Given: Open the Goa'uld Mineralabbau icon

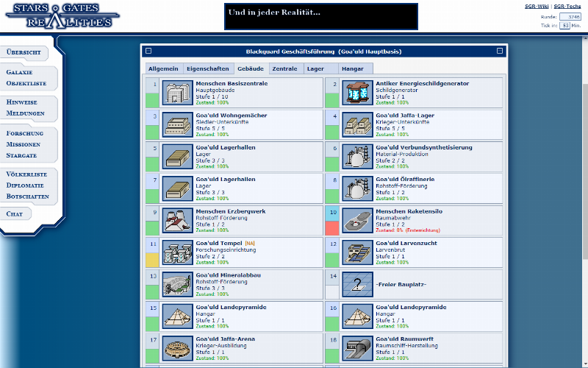Looking at the screenshot, I should coord(176,283).
